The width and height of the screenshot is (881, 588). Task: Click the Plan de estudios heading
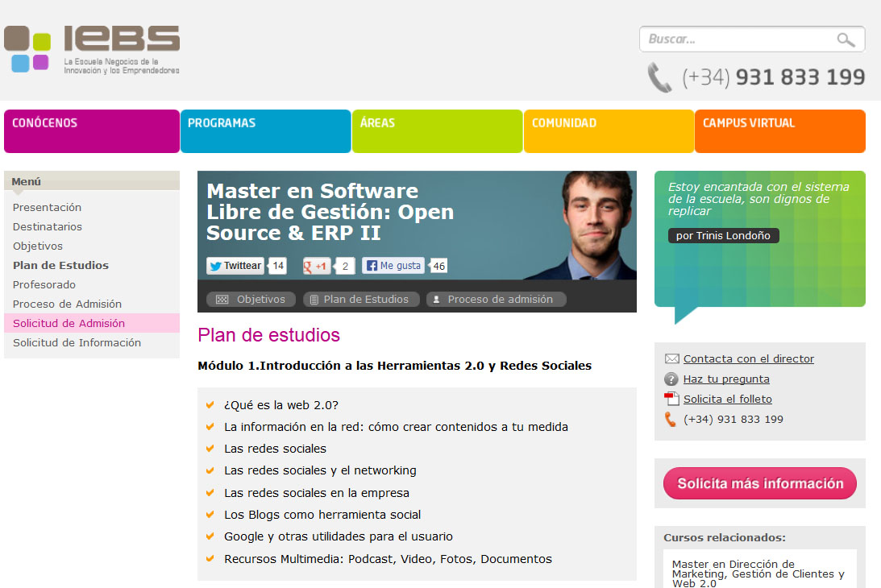coord(268,335)
